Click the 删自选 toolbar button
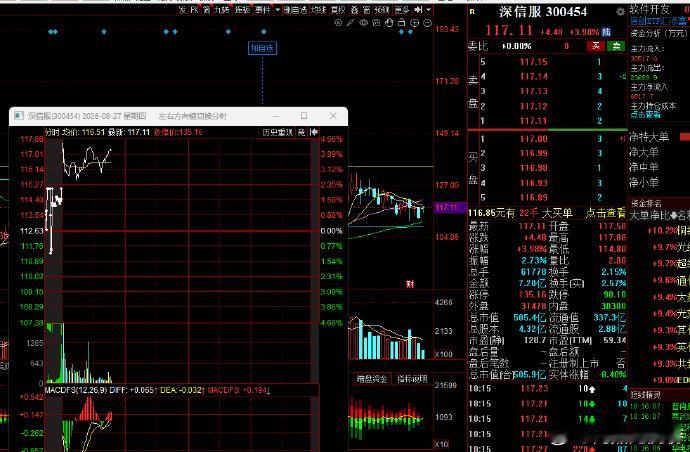 [295, 10]
